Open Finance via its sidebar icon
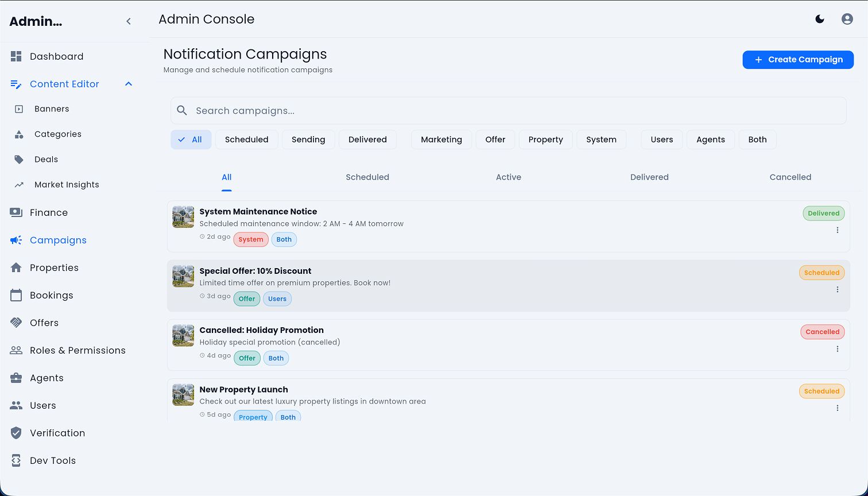The image size is (868, 496). click(x=16, y=212)
